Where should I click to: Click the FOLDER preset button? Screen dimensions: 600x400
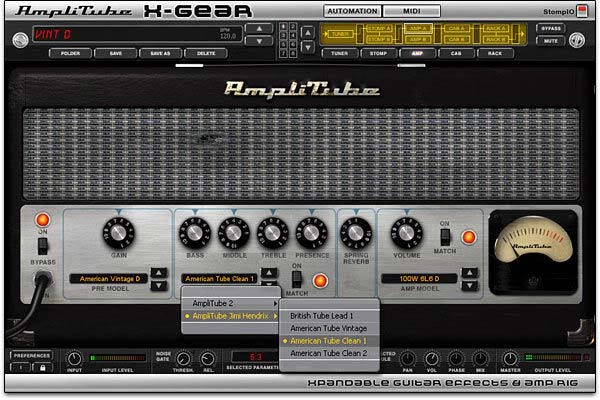click(x=70, y=53)
